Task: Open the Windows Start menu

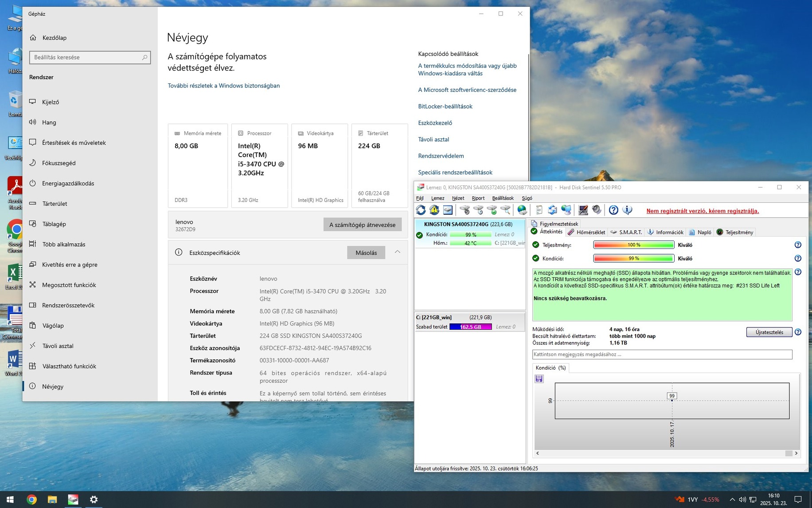Action: 10,500
